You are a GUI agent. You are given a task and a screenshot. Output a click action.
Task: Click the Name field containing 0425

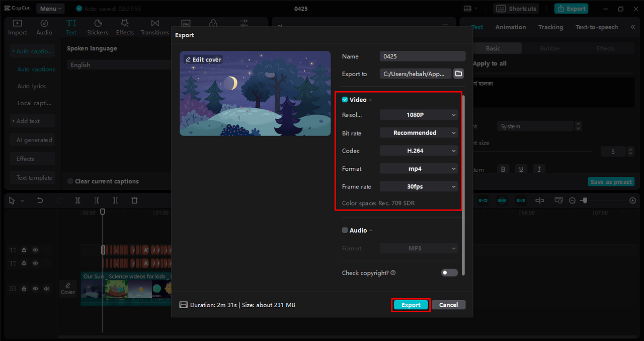[423, 56]
